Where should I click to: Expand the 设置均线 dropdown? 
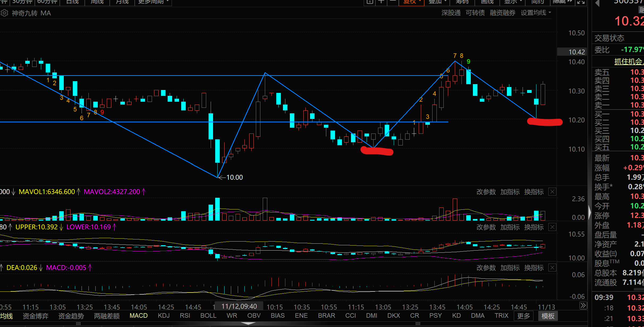coord(536,13)
